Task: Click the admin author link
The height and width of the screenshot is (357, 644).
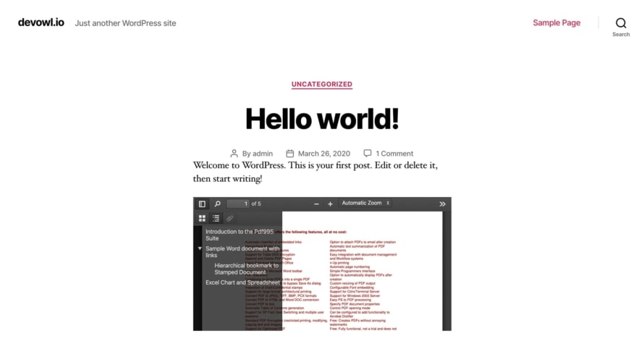Action: pos(263,154)
